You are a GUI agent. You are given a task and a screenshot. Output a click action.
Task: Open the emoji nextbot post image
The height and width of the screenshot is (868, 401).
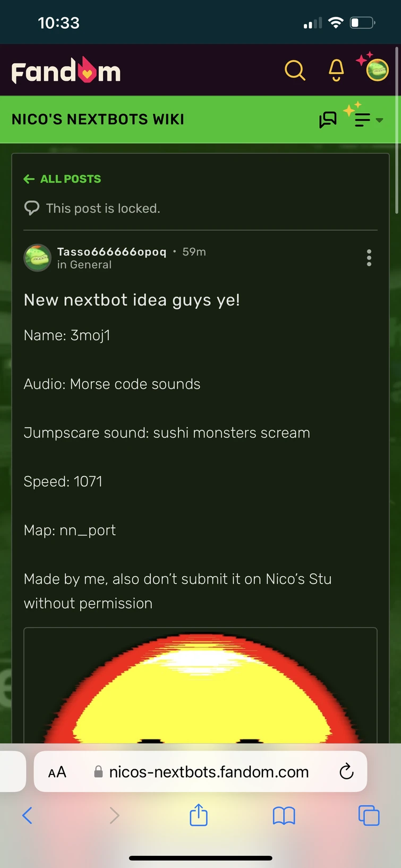point(200,685)
